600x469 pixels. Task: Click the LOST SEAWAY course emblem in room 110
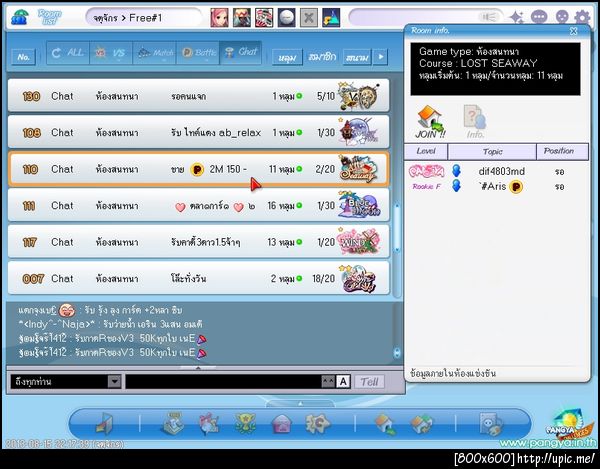click(x=358, y=169)
